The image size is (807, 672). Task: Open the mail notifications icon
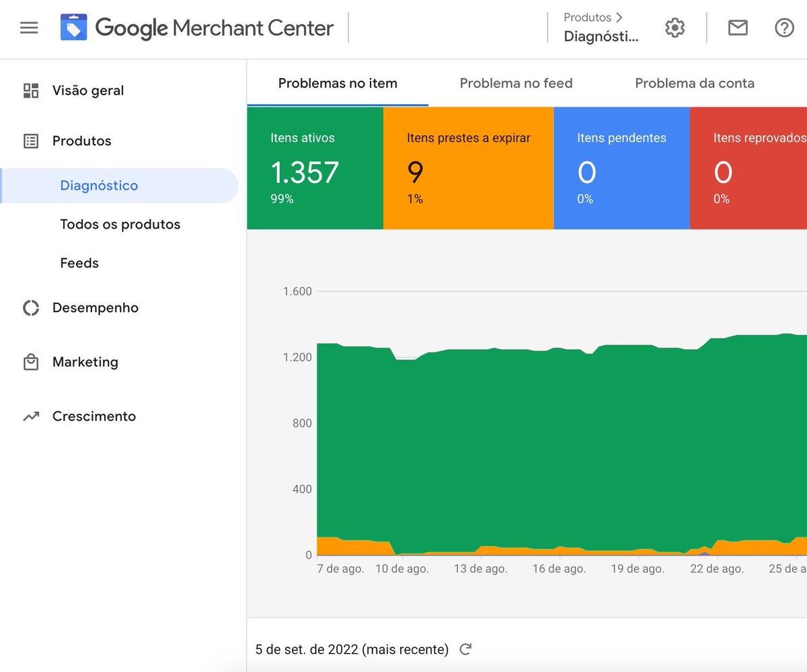click(738, 28)
